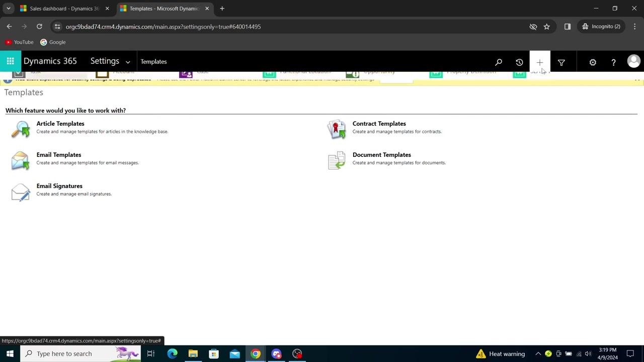
Task: Click the Article Templates icon
Action: pyautogui.click(x=21, y=129)
